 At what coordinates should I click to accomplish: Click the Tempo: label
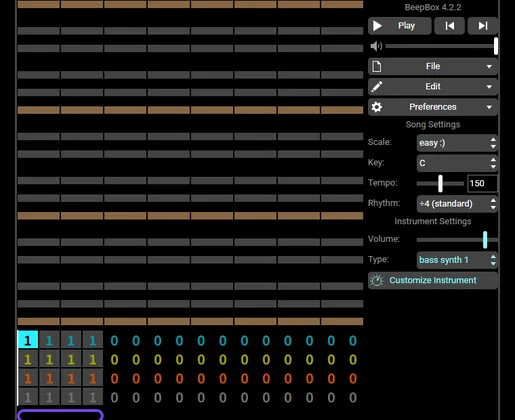tap(383, 183)
